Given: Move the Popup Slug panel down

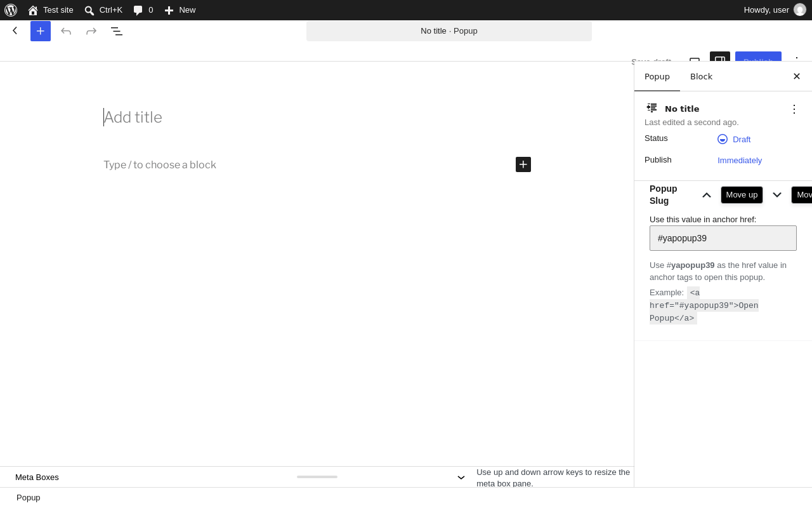Looking at the screenshot, I should tap(777, 195).
